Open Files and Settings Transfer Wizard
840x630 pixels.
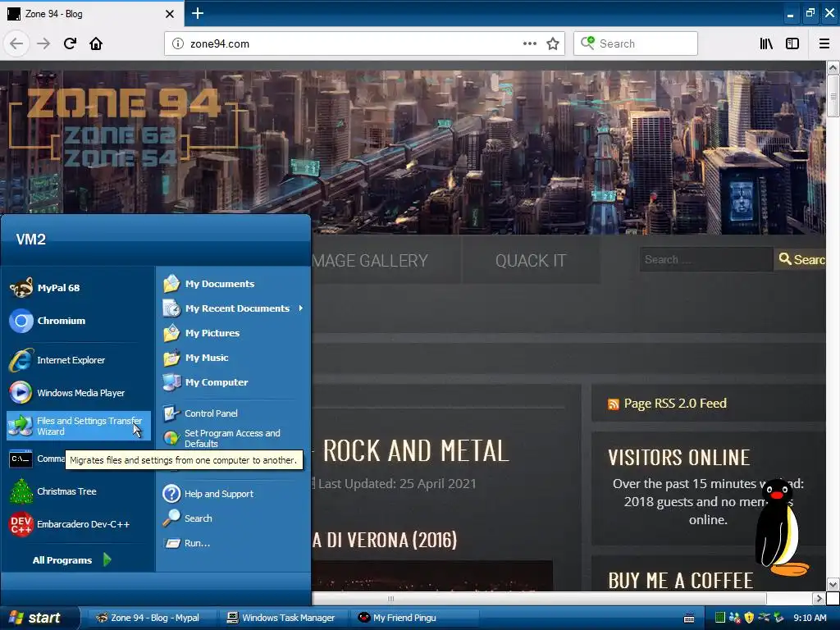point(78,426)
